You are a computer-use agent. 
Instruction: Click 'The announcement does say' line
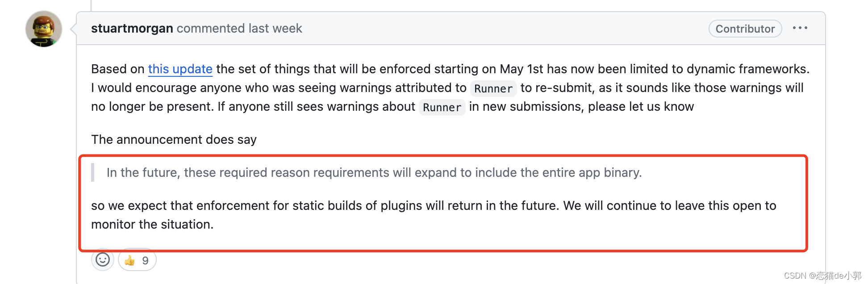(174, 140)
